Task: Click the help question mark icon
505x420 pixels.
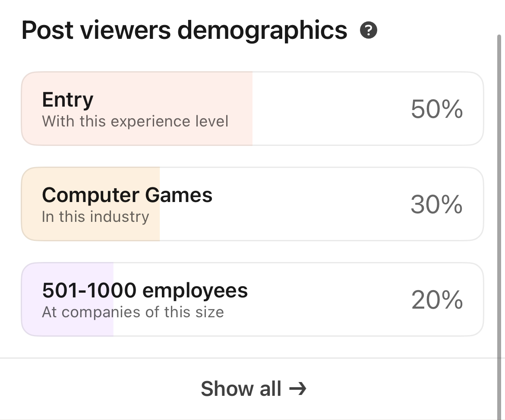Action: [369, 31]
